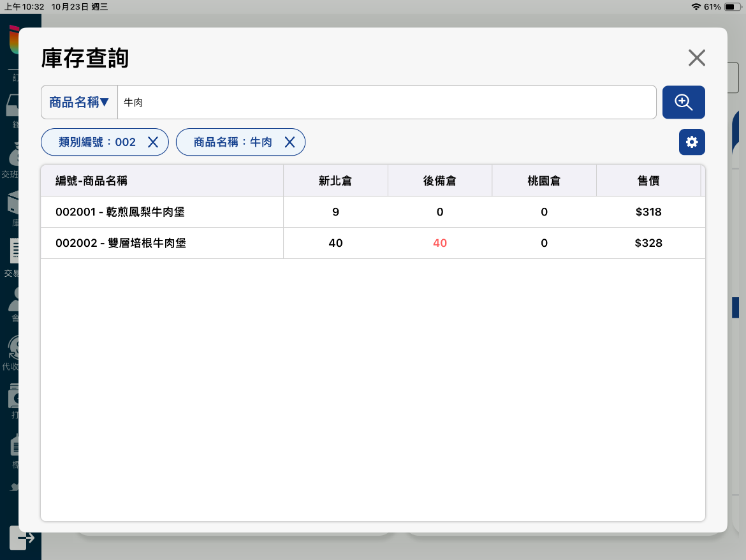The width and height of the screenshot is (746, 560).
Task: Click the 編號-商品名稱 column header
Action: pyautogui.click(x=91, y=181)
